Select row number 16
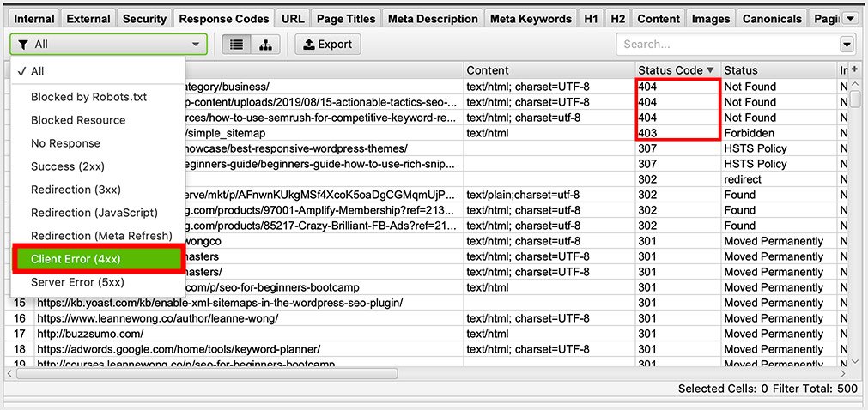This screenshot has width=868, height=410. click(21, 319)
